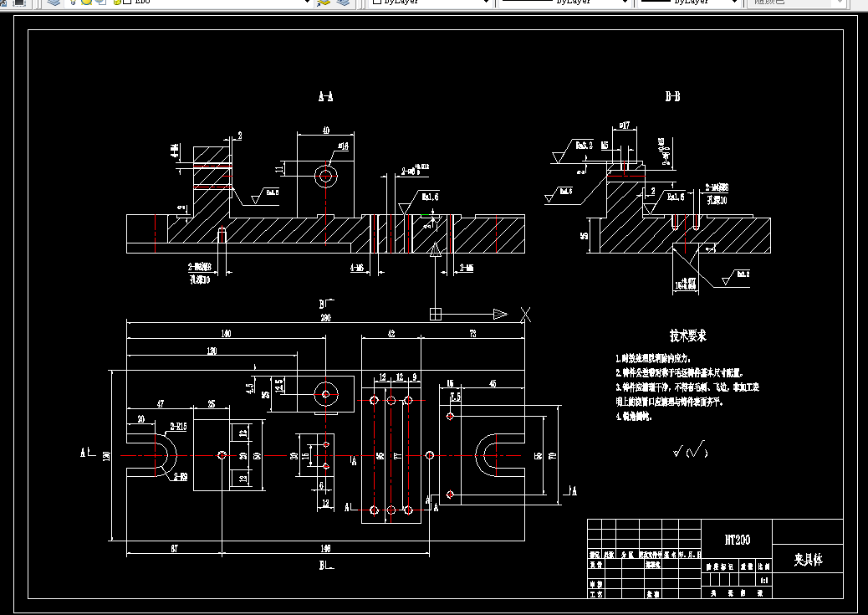Click the Layer Previous icon
The height and width of the screenshot is (615, 868).
pyautogui.click(x=344, y=3)
